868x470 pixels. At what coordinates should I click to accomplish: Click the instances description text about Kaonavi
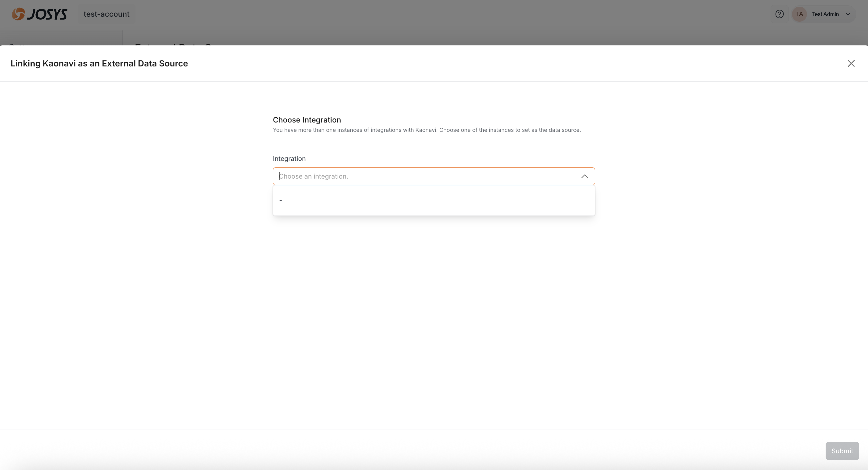tap(427, 130)
